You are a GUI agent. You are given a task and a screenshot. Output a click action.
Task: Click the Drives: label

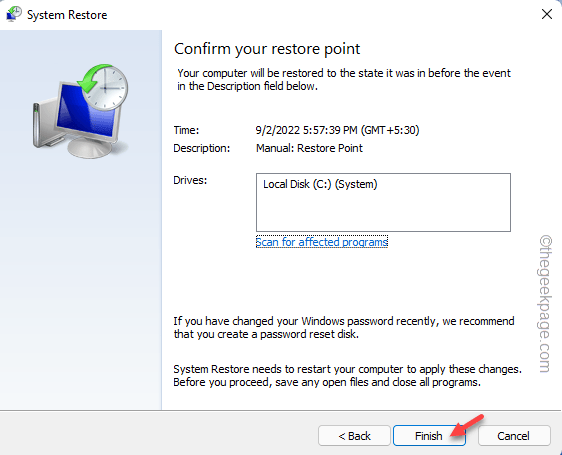(190, 180)
